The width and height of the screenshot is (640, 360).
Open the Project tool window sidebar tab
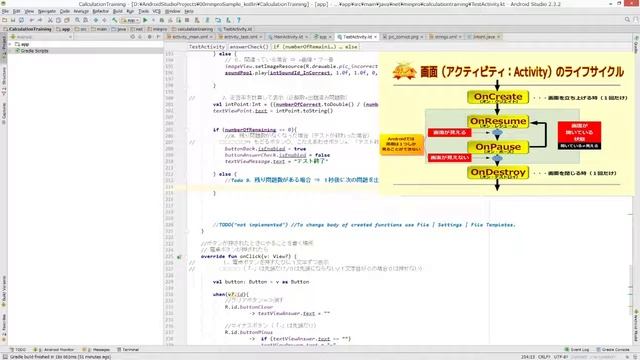pos(4,48)
